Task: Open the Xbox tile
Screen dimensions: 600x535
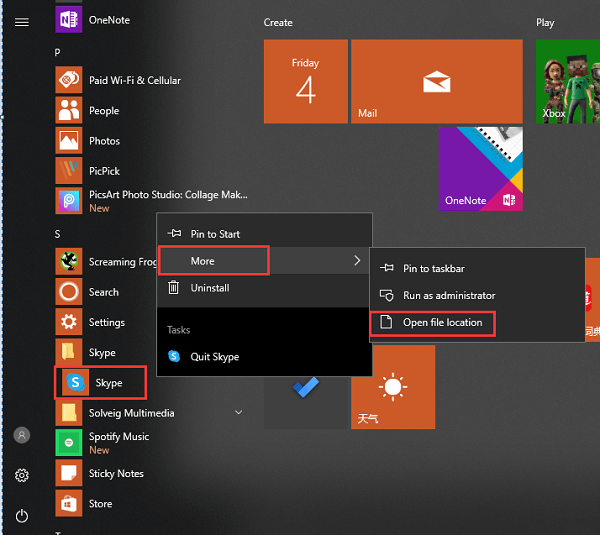Action: coord(568,82)
